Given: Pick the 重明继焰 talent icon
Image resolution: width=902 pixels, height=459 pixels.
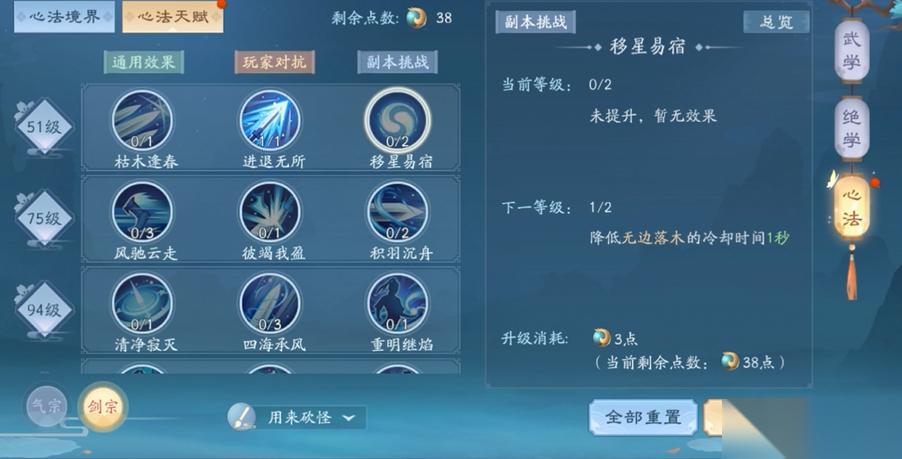Looking at the screenshot, I should (x=398, y=304).
